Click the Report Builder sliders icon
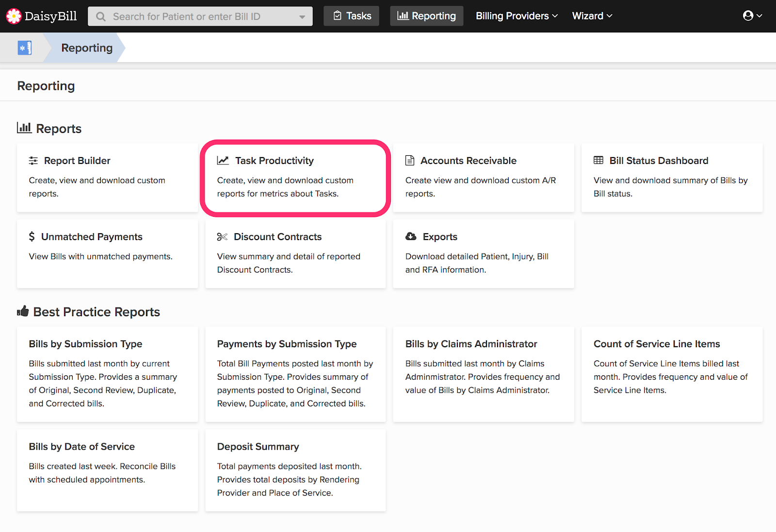776x532 pixels. point(33,161)
